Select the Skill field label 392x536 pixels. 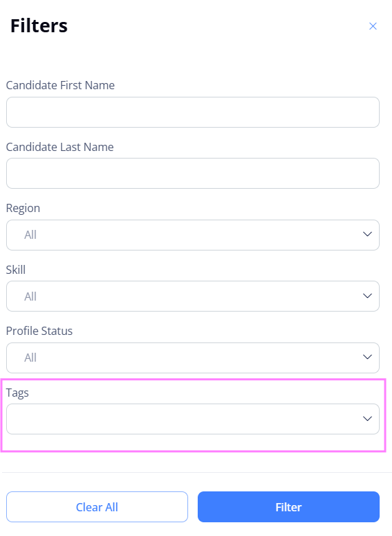(16, 270)
